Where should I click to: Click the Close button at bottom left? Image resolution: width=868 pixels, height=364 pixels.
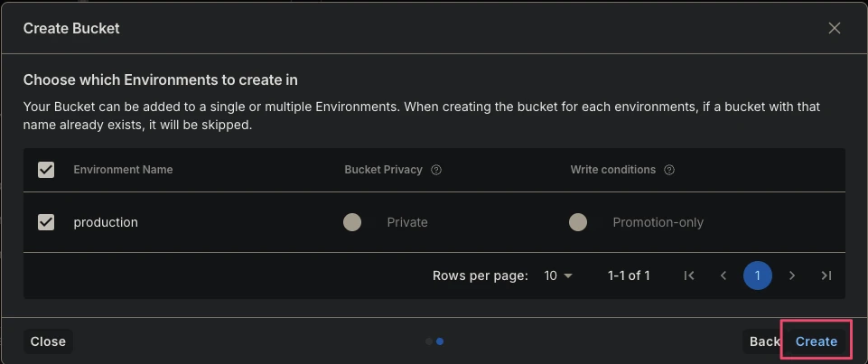pos(48,342)
